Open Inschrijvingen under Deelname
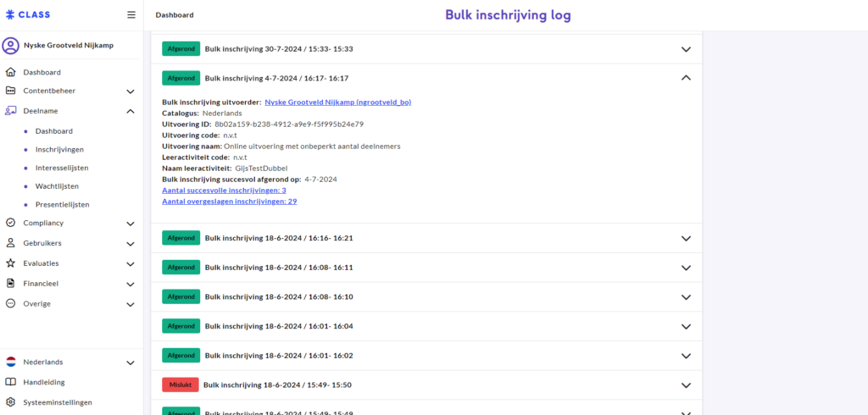Viewport: 868px width, 415px height. pos(59,150)
